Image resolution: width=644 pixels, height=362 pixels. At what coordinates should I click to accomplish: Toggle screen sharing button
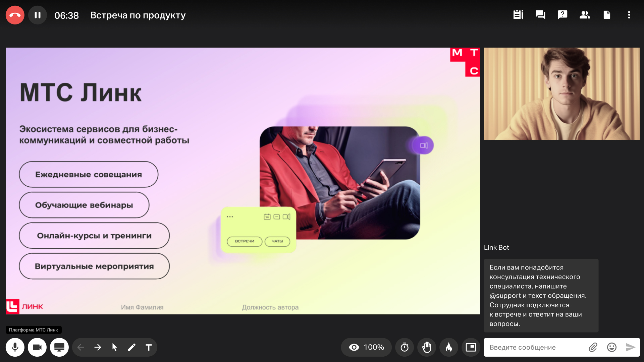59,347
